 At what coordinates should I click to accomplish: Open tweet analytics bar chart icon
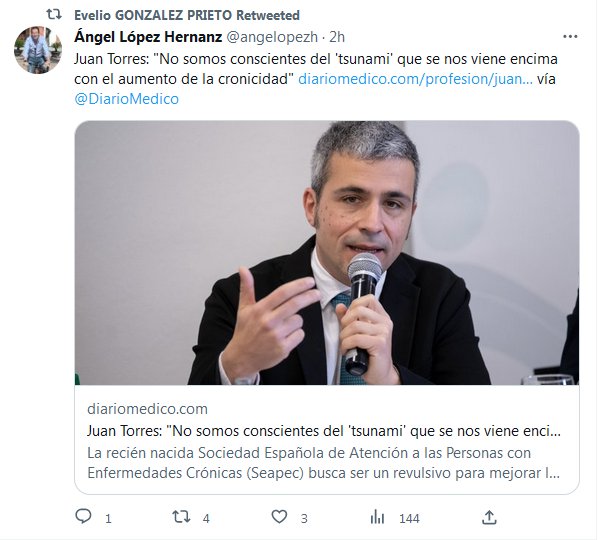(x=377, y=517)
